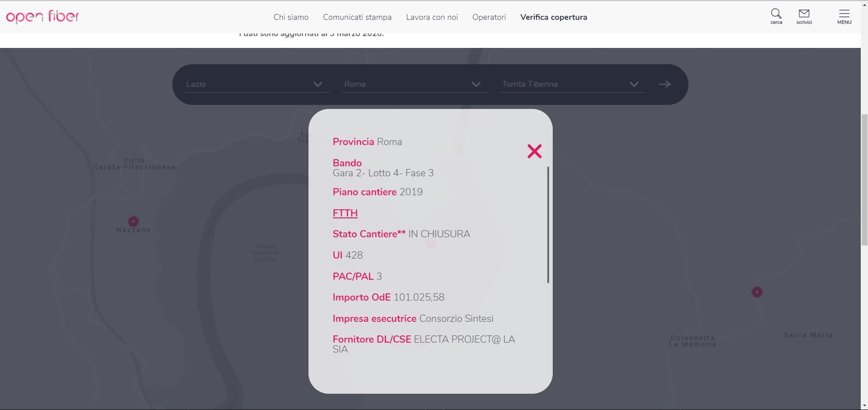Go to Lavora con noi page
This screenshot has width=868, height=410.
coord(432,17)
